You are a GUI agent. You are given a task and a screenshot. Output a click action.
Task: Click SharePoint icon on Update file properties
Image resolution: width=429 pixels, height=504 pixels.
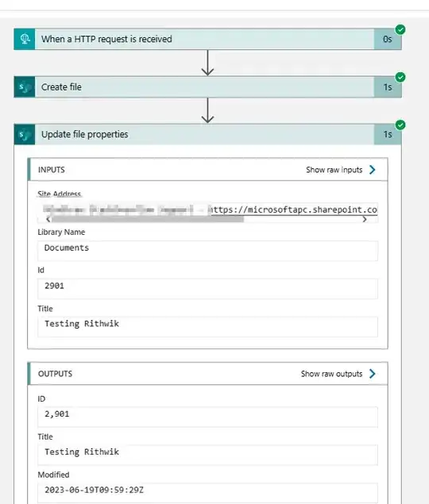tap(25, 134)
